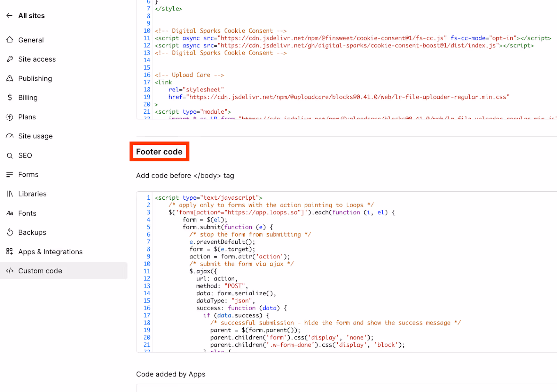Image resolution: width=557 pixels, height=392 pixels.
Task: Click the footer '<script type="text/javascript">' line
Action: pyautogui.click(x=209, y=198)
